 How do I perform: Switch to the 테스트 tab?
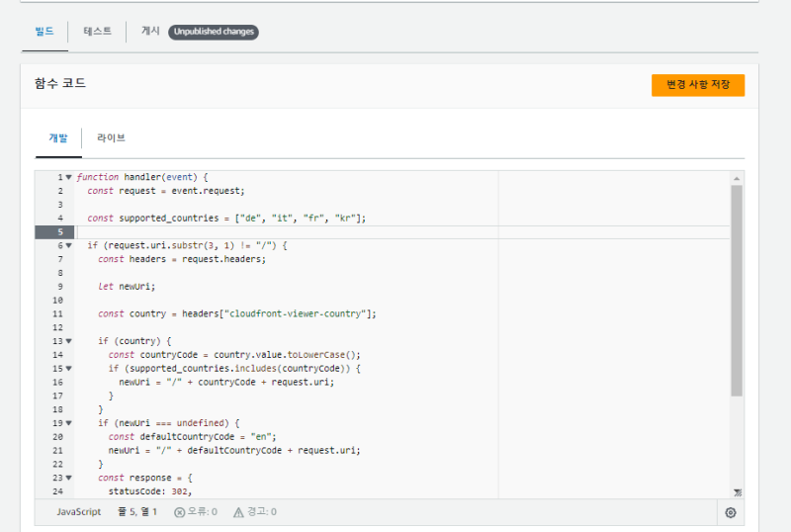(97, 32)
